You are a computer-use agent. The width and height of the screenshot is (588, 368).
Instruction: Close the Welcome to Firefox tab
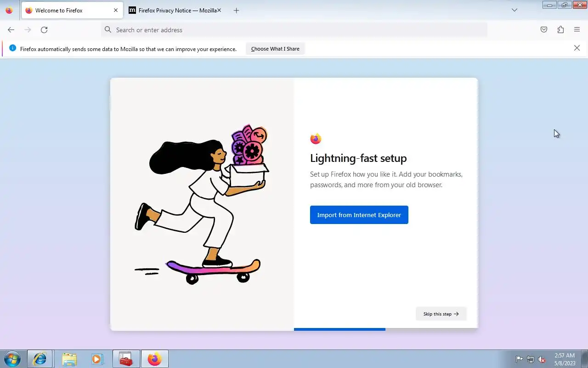pyautogui.click(x=115, y=10)
